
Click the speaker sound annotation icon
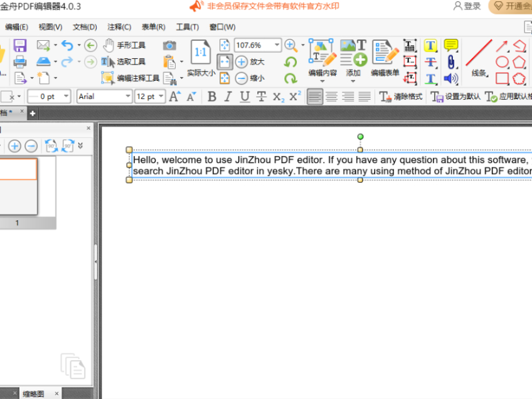point(451,78)
